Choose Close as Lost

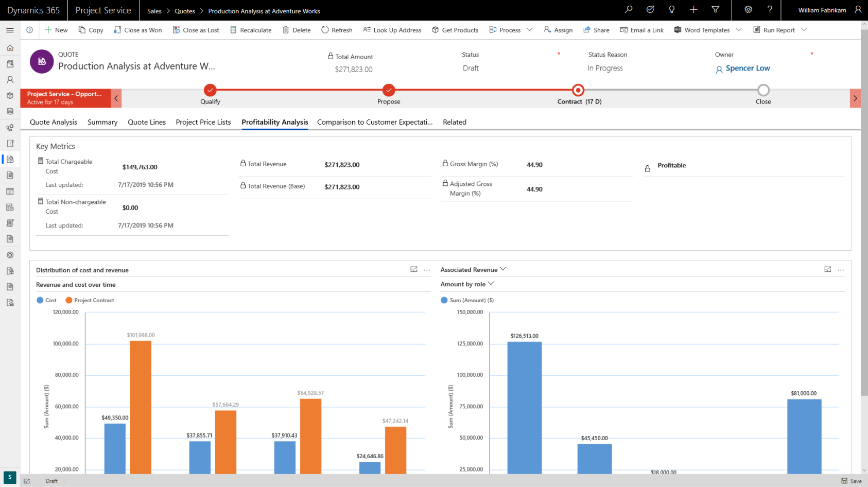coord(196,30)
